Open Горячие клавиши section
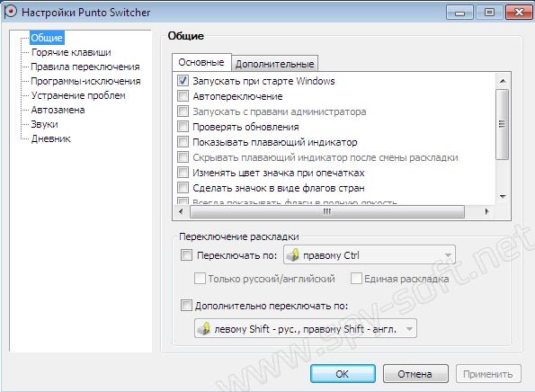 [x=71, y=52]
